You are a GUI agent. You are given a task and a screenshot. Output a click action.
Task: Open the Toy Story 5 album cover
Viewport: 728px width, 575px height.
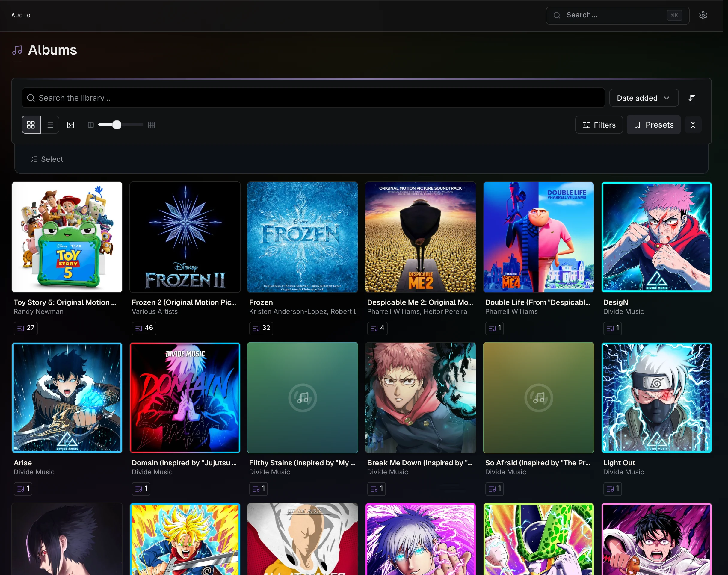(x=67, y=237)
